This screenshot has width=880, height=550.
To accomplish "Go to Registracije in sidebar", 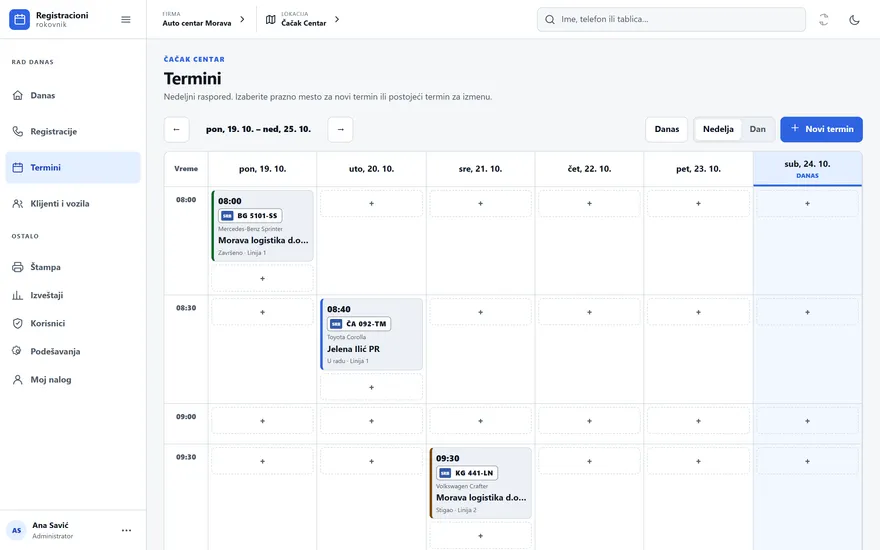I will tap(73, 131).
